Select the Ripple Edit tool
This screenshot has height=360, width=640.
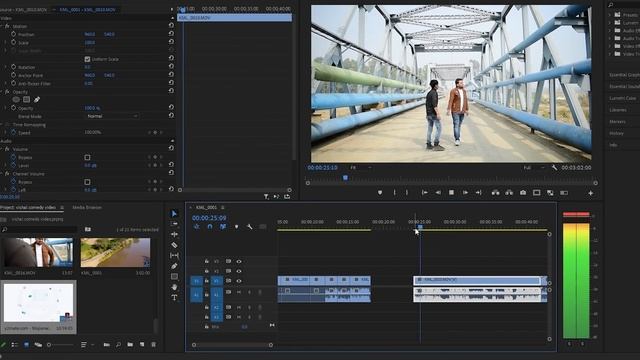point(174,234)
